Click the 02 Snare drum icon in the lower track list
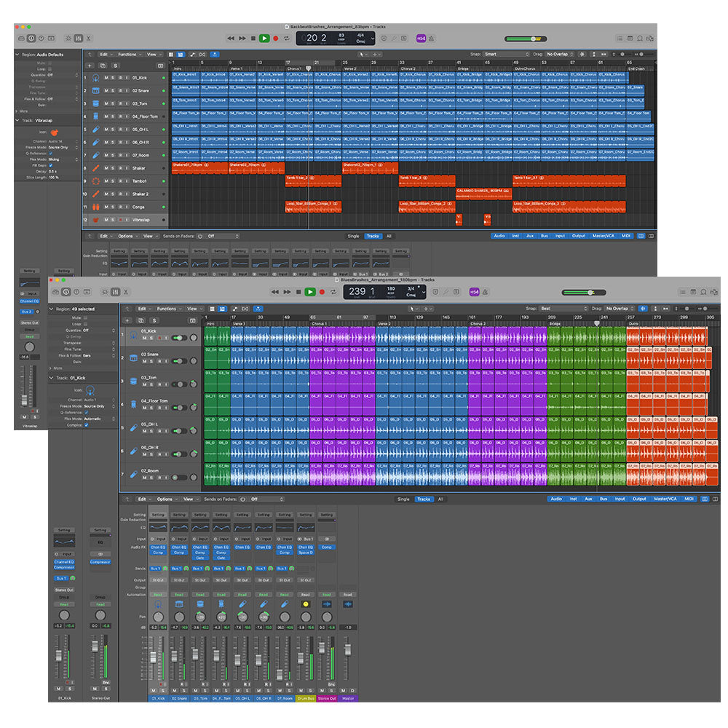This screenshot has height=728, width=728. tap(133, 357)
